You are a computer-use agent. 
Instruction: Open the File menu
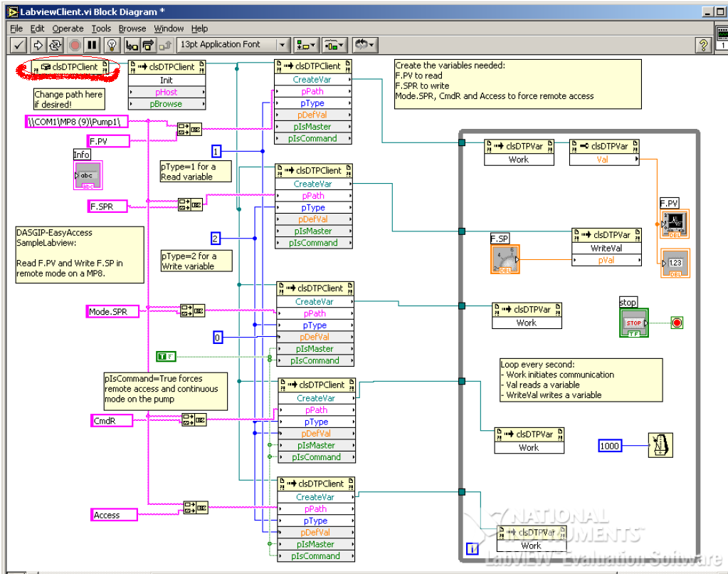point(16,28)
